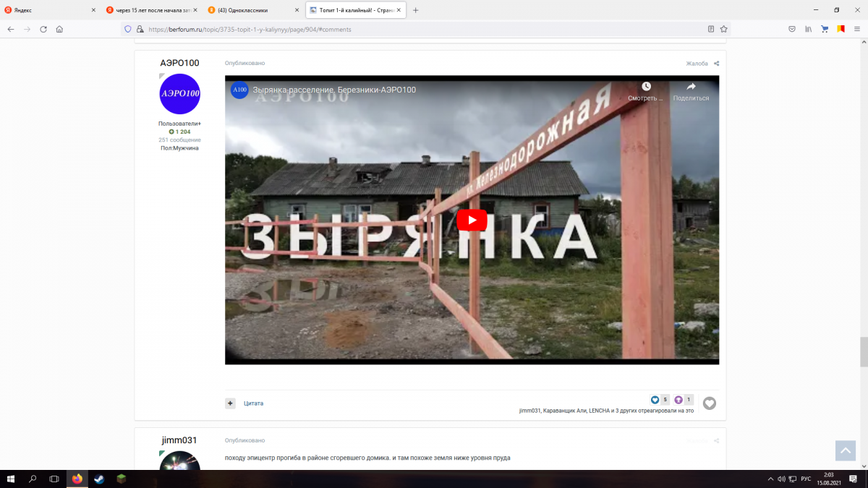Viewport: 868px width, 488px height.
Task: Bookmark the page with the star icon
Action: tap(724, 30)
